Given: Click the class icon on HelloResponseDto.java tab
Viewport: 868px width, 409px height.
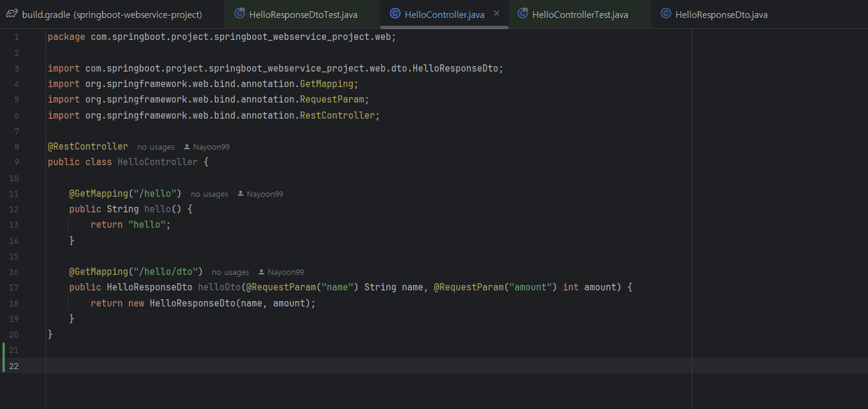Looking at the screenshot, I should point(666,14).
